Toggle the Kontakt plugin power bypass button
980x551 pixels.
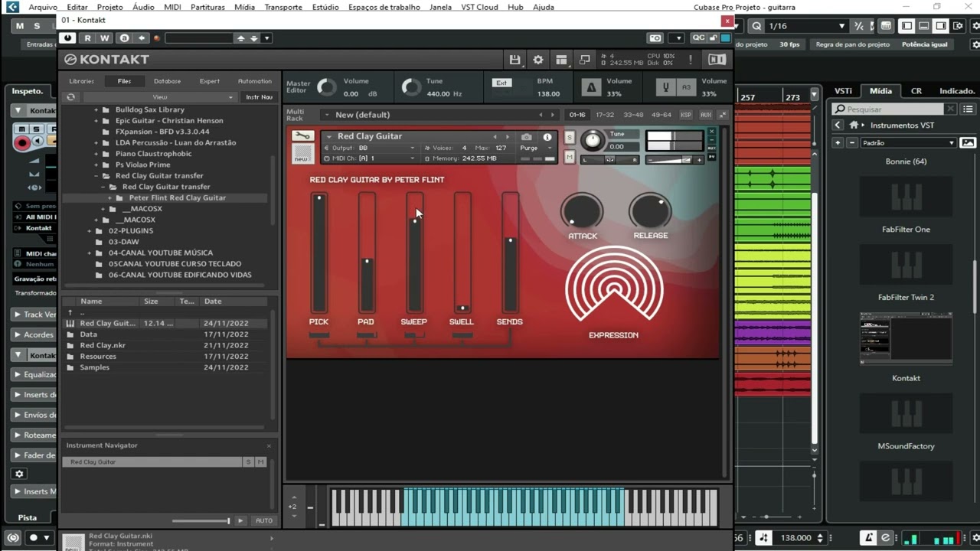(68, 38)
